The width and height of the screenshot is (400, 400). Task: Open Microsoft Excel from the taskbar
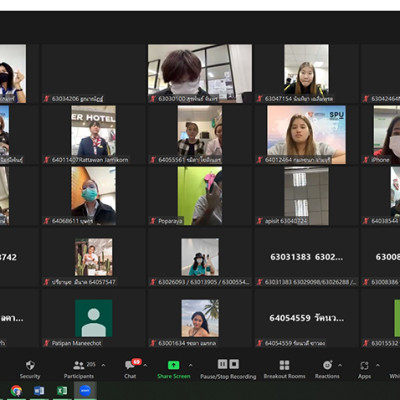coord(62,390)
